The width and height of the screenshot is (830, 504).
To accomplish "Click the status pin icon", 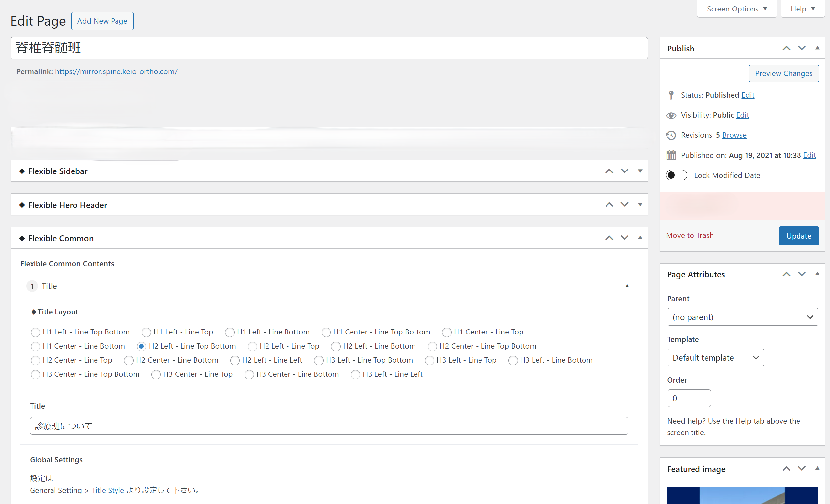I will [x=671, y=95].
